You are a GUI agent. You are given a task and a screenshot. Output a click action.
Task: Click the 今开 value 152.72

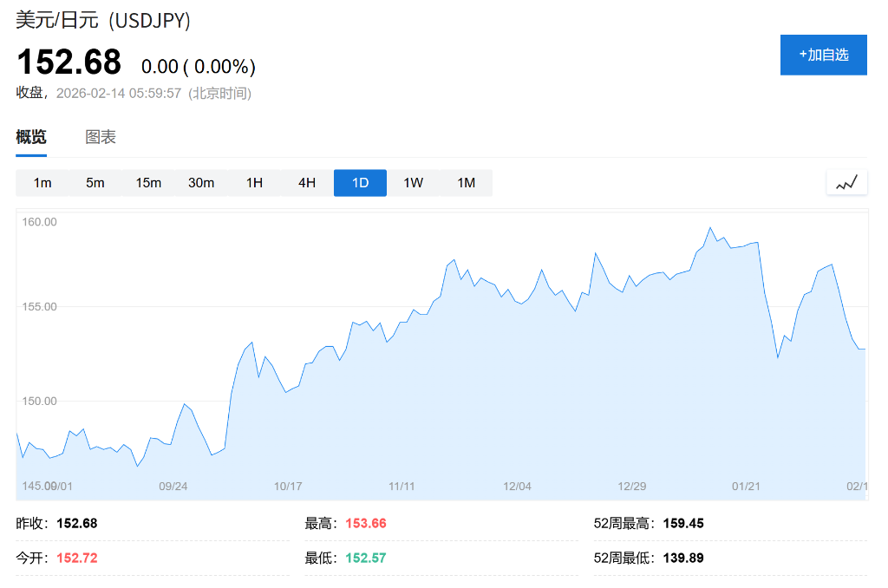click(x=76, y=558)
